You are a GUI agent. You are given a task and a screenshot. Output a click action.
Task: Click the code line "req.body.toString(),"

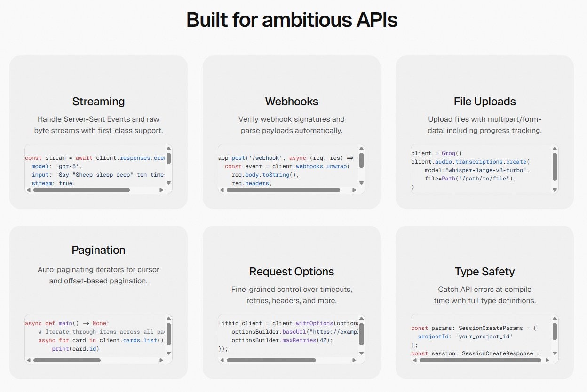pos(265,175)
